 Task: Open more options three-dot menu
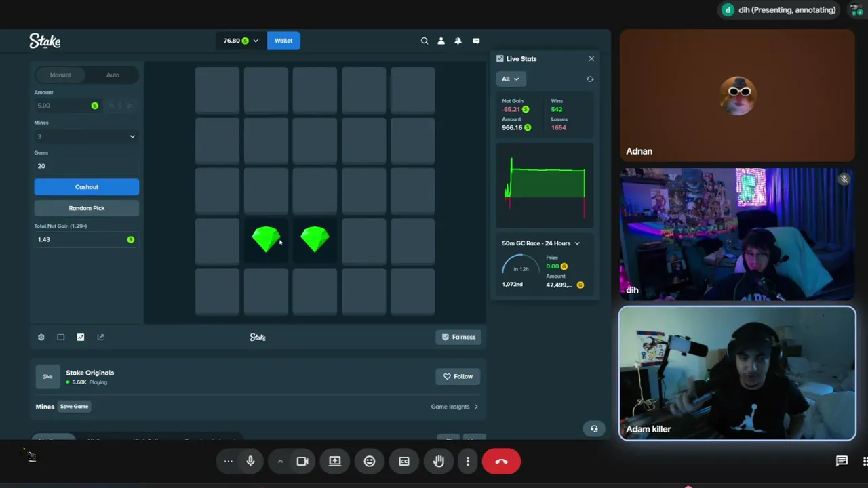tap(468, 462)
